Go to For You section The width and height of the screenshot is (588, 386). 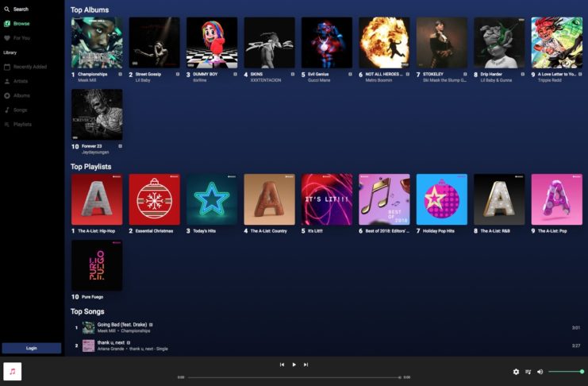pyautogui.click(x=21, y=38)
